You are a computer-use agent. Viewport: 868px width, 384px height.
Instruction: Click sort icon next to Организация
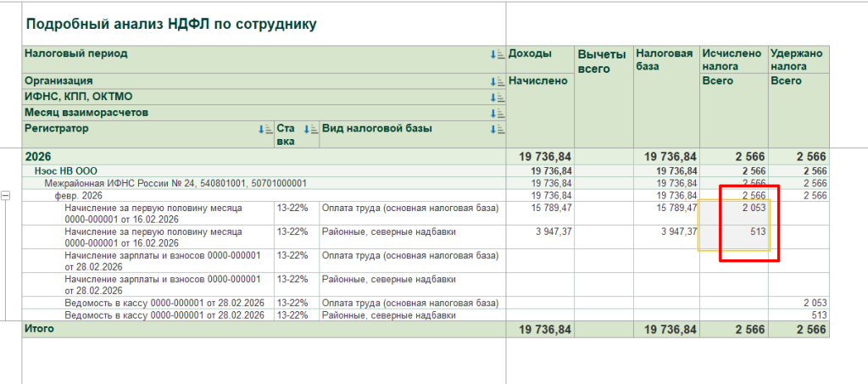[497, 81]
